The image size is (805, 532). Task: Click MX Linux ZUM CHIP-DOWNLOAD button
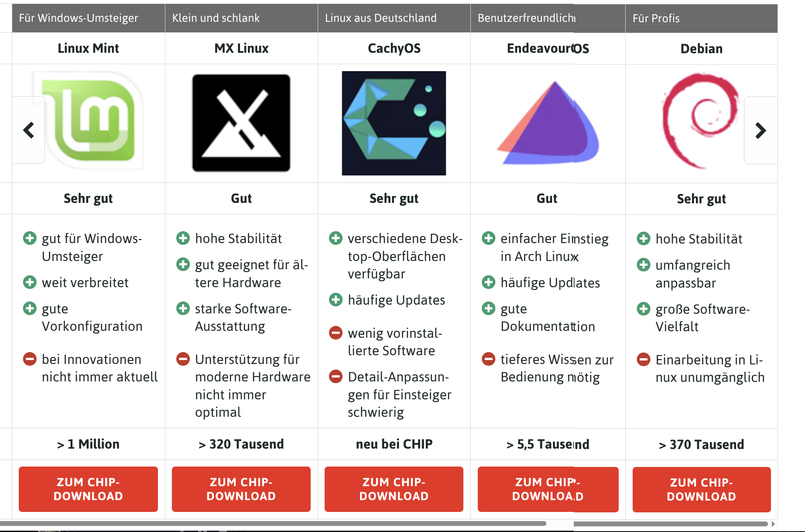click(241, 489)
